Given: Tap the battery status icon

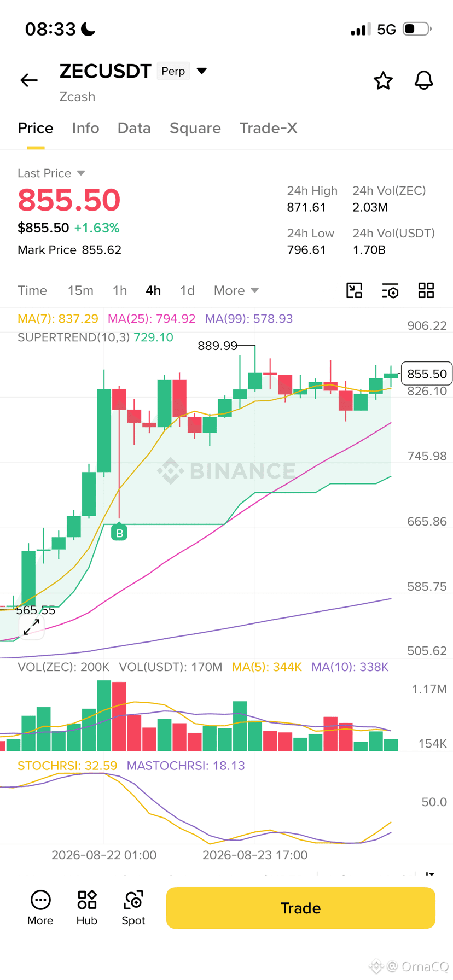Looking at the screenshot, I should tap(417, 28).
